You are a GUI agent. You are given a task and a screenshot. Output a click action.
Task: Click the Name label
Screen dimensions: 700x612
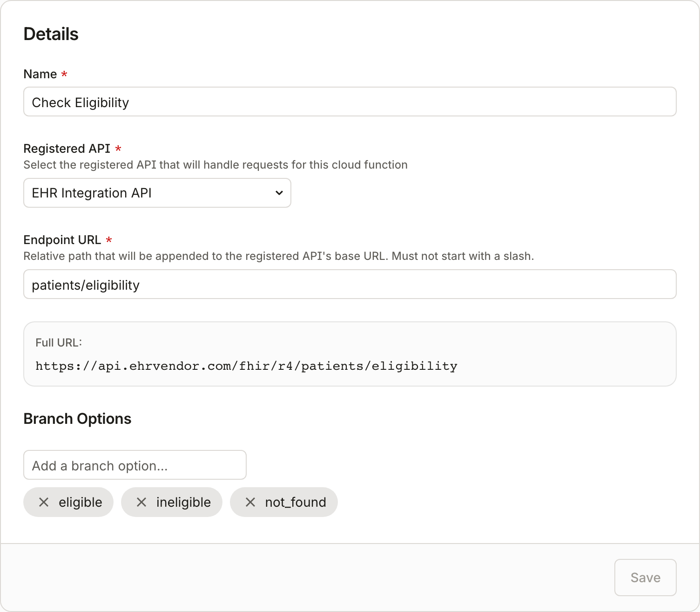[40, 74]
